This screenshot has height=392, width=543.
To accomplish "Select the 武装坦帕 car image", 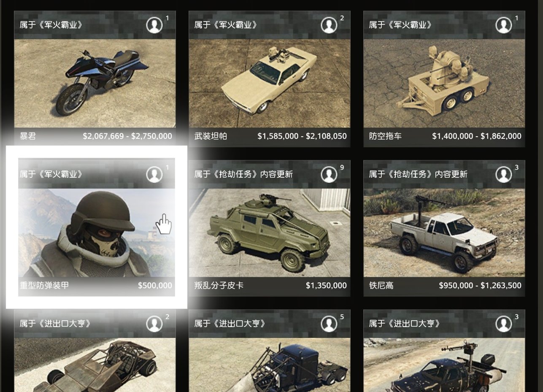I will pyautogui.click(x=270, y=84).
